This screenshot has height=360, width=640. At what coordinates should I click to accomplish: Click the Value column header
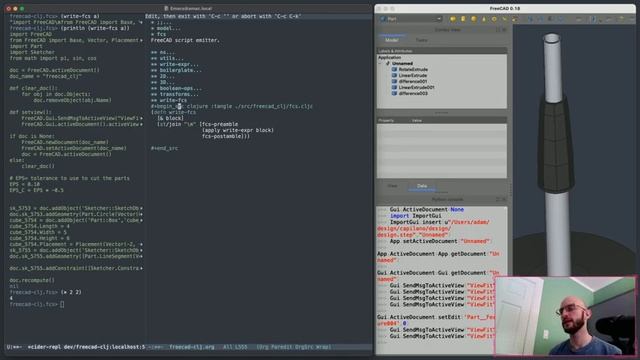coord(417,120)
